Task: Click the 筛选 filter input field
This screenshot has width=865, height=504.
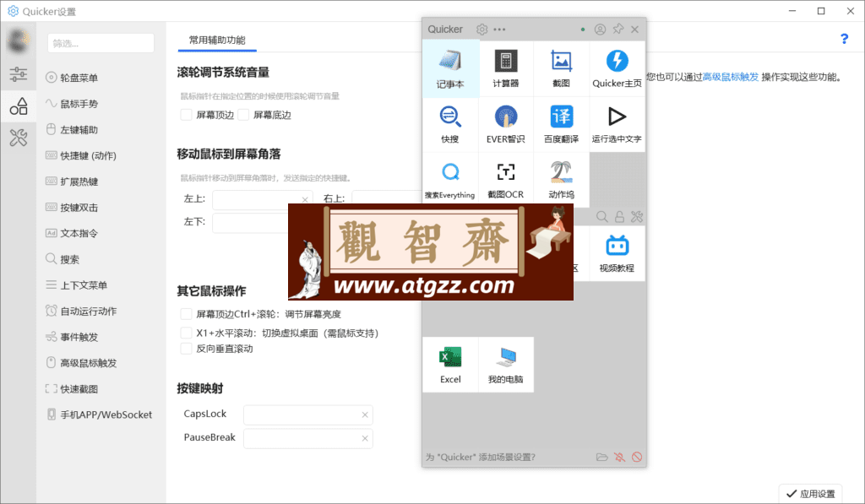Action: (101, 43)
